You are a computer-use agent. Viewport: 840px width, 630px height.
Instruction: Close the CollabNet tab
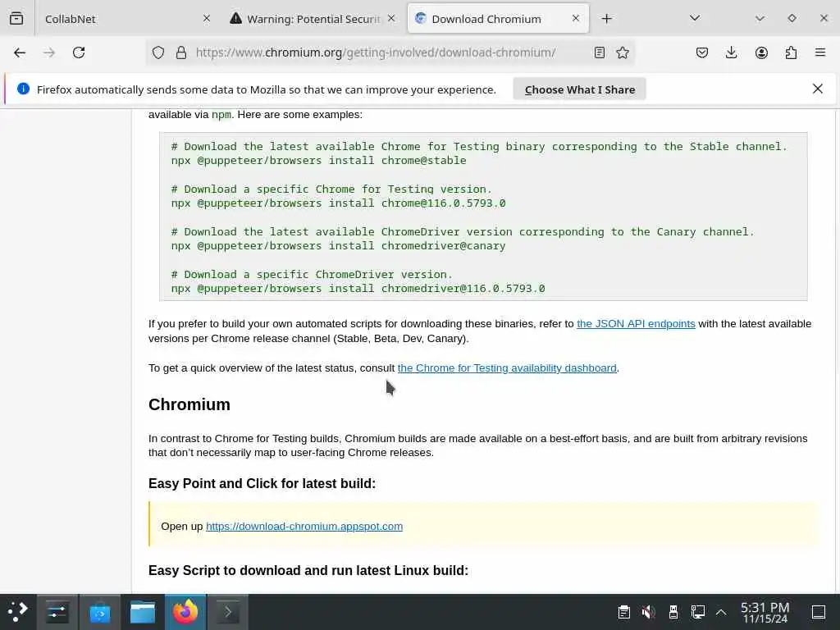pos(207,19)
